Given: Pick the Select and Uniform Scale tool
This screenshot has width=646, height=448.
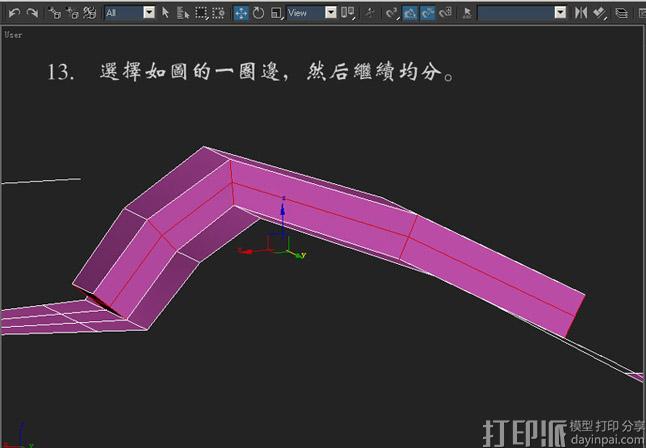Looking at the screenshot, I should pos(276,13).
